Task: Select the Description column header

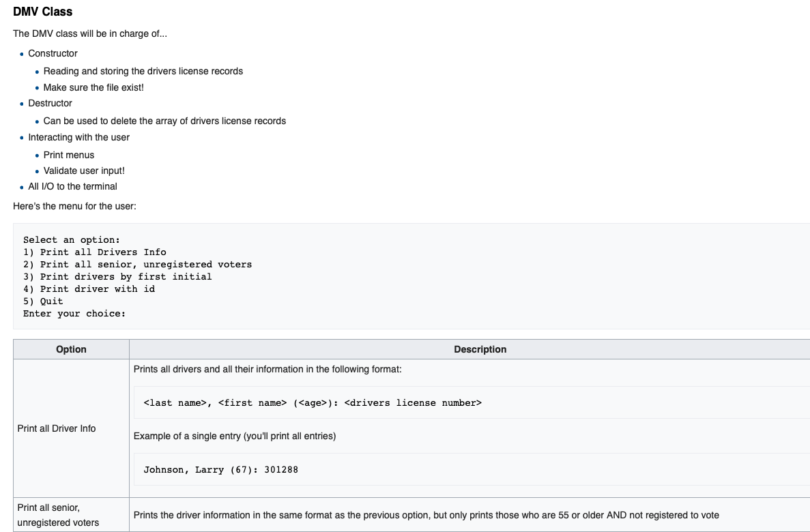Action: click(480, 349)
